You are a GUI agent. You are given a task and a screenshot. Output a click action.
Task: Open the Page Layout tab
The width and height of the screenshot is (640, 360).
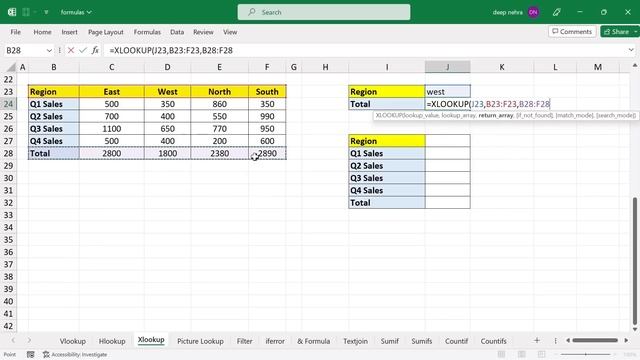[106, 32]
